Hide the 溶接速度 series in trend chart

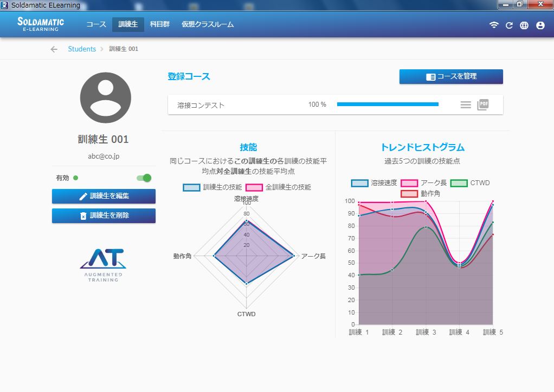pos(374,183)
